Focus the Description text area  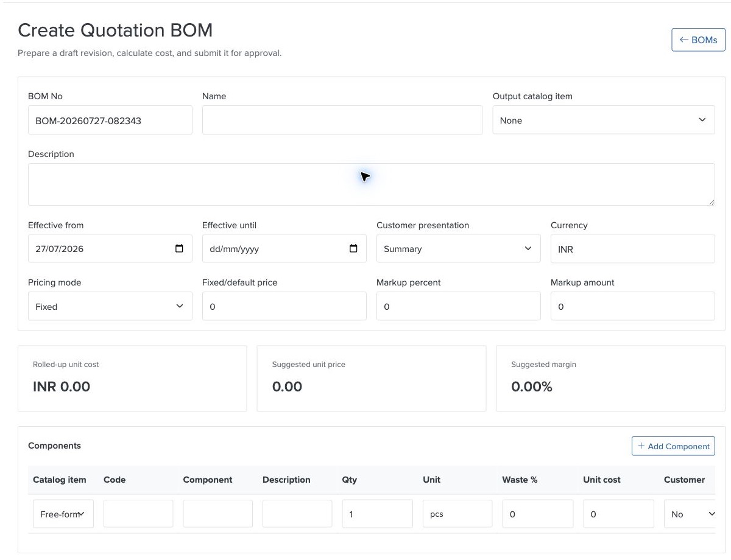pyautogui.click(x=372, y=184)
